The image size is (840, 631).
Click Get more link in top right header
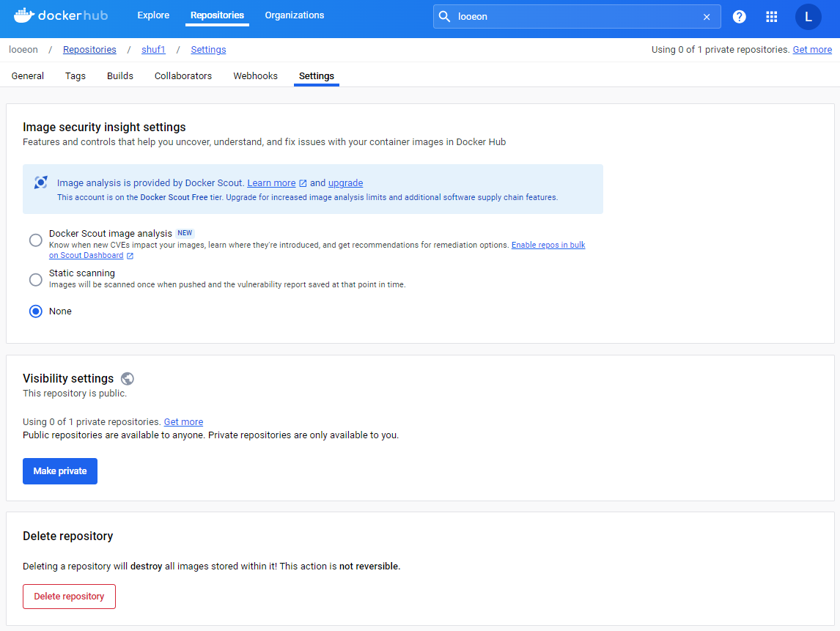pyautogui.click(x=812, y=50)
